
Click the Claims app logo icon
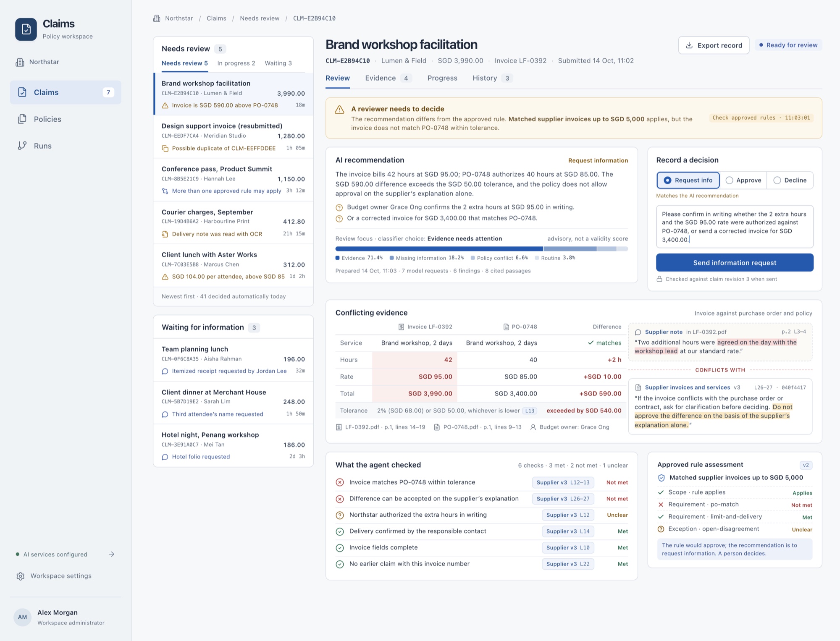pos(26,29)
